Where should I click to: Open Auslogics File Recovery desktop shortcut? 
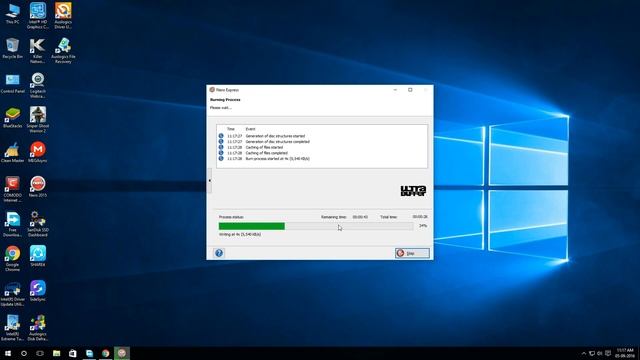tap(63, 51)
